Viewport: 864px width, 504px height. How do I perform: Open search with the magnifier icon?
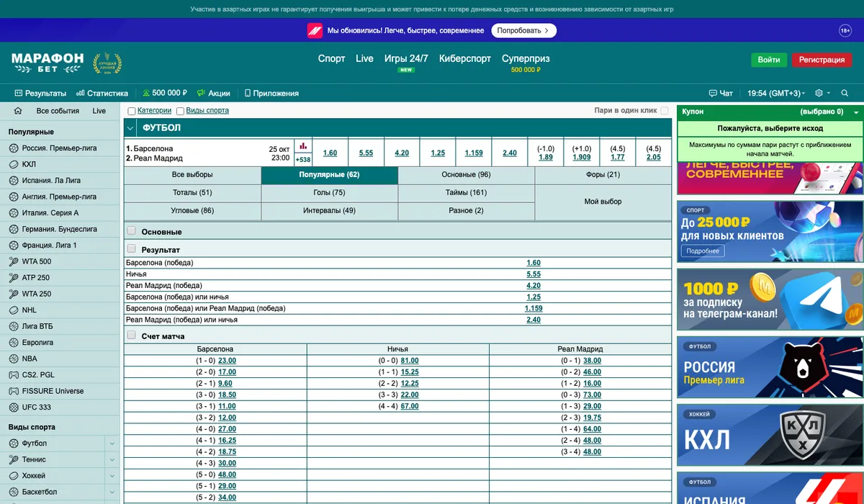point(845,93)
